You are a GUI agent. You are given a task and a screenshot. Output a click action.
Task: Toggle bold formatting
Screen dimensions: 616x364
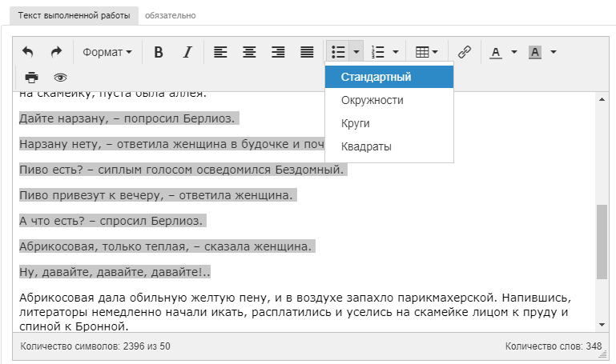tap(159, 52)
